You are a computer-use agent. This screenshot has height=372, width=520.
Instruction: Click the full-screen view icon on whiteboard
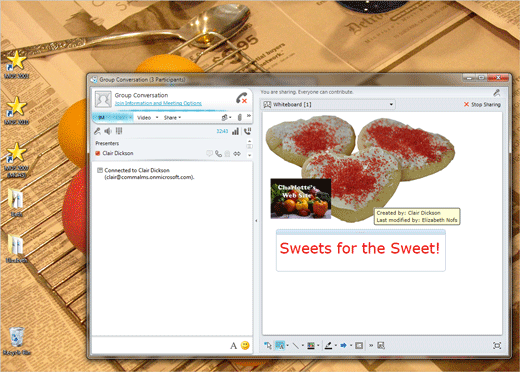(497, 346)
